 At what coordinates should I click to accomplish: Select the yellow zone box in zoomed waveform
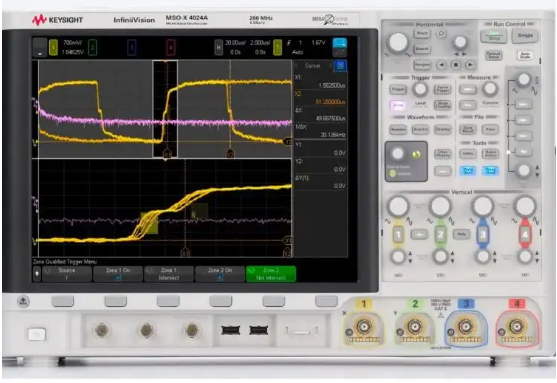(149, 223)
